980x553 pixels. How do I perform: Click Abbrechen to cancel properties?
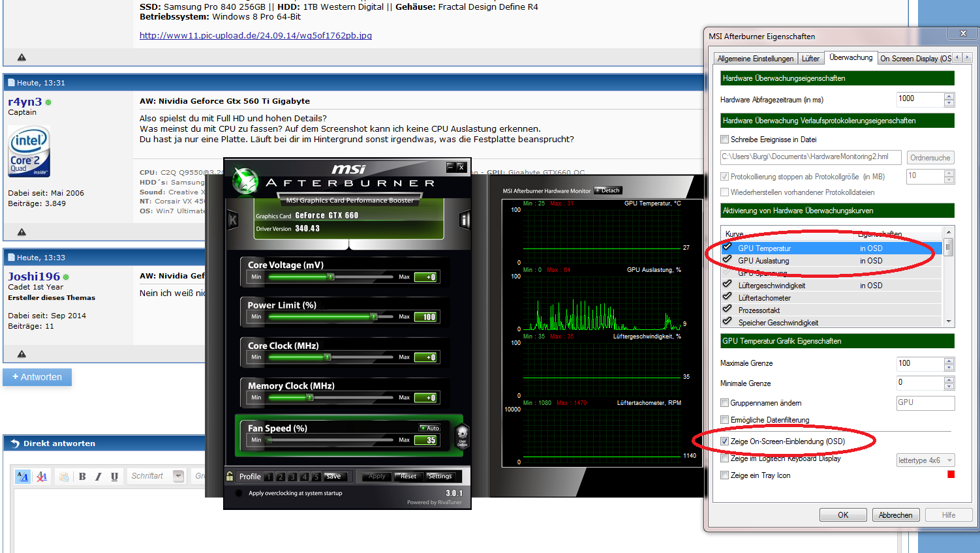point(896,515)
